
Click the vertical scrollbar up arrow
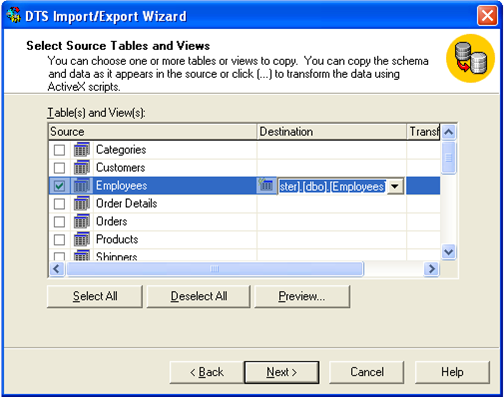coord(449,132)
